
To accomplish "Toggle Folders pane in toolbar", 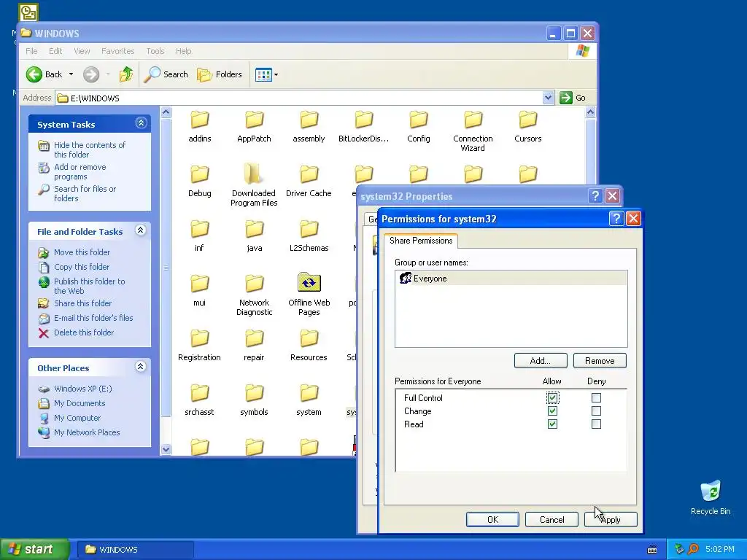I will click(220, 74).
